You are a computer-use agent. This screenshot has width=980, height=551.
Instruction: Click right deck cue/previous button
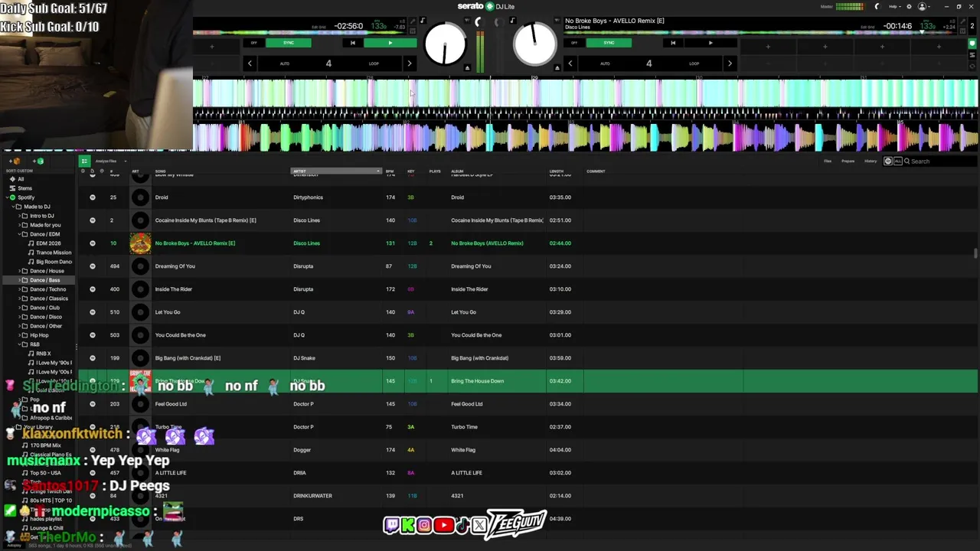(673, 43)
